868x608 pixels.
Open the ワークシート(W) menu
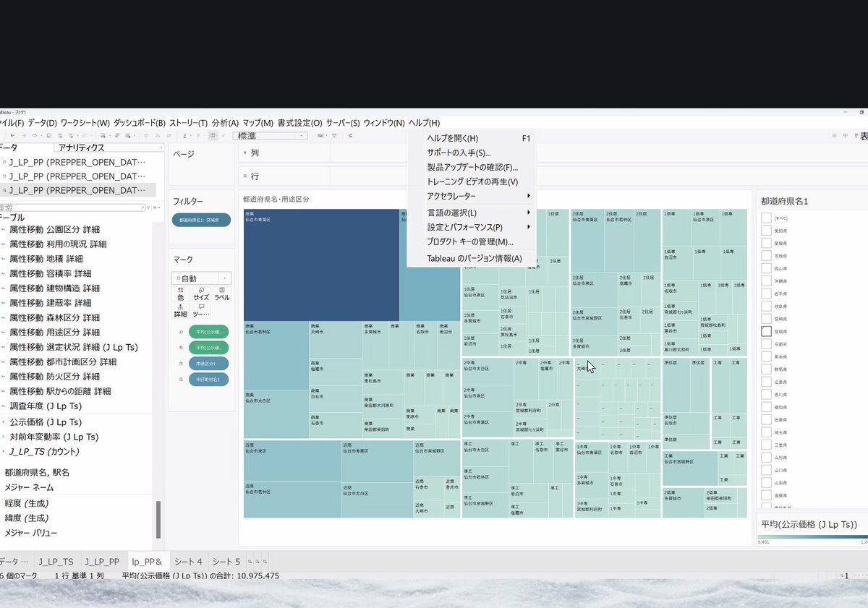(x=85, y=124)
